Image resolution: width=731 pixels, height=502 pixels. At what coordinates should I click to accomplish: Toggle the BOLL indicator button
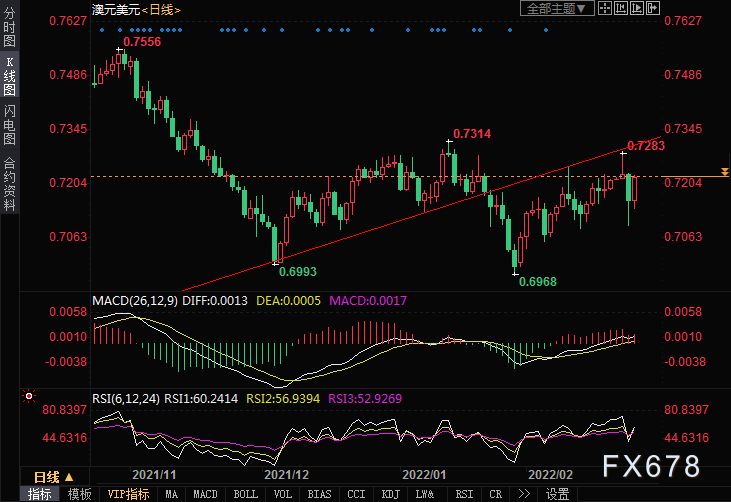click(x=246, y=494)
